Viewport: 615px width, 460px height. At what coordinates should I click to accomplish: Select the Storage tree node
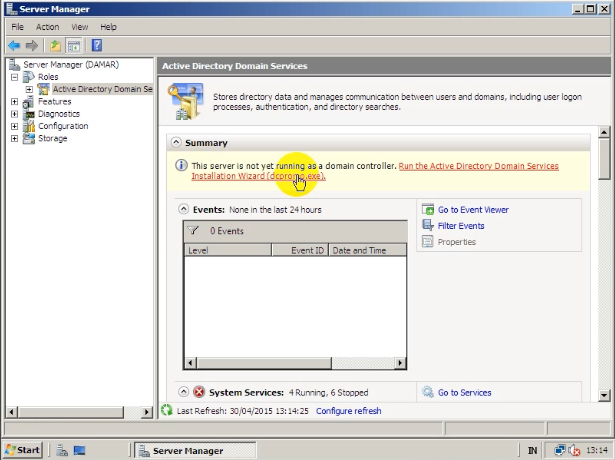coord(53,138)
